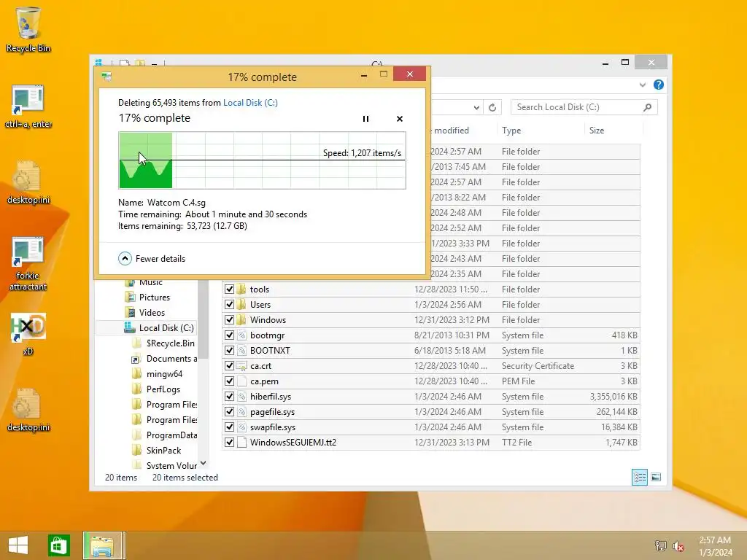Click the deletion progress graph
The image size is (747, 560).
(262, 160)
